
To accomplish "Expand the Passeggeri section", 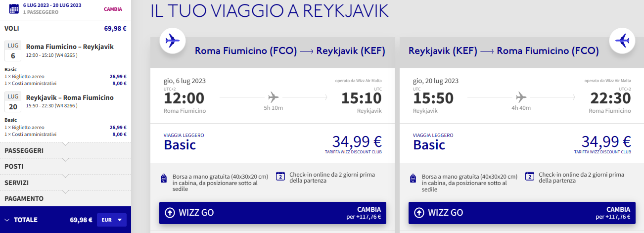I will pyautogui.click(x=65, y=150).
